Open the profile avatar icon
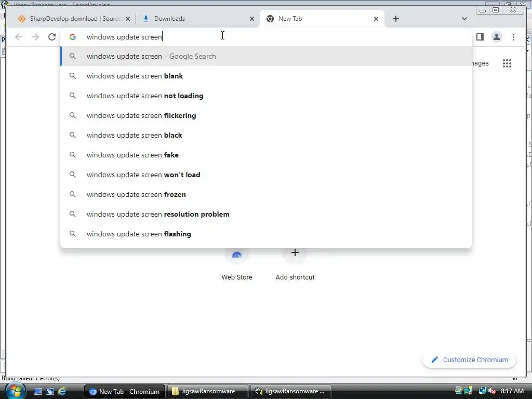The image size is (532, 399). pos(496,37)
